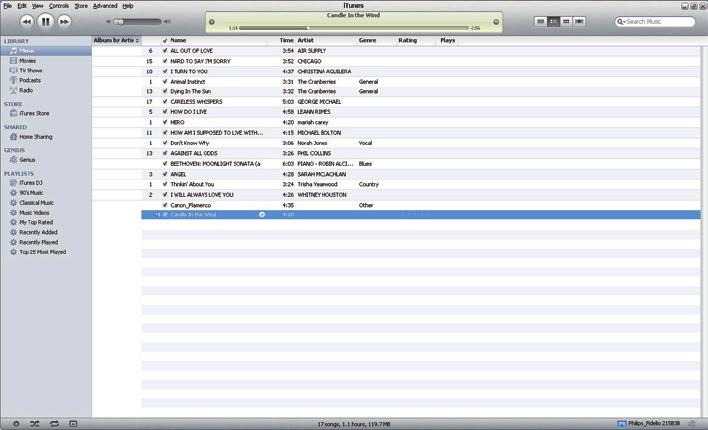Image resolution: width=708 pixels, height=430 pixels.
Task: Show or hide the artwork viewer
Action: [x=73, y=424]
